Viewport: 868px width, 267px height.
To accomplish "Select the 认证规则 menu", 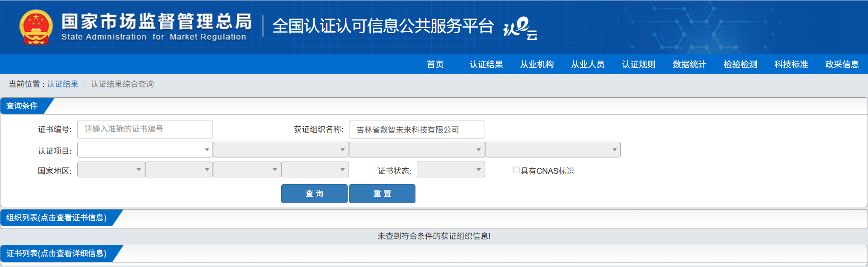I will point(639,64).
